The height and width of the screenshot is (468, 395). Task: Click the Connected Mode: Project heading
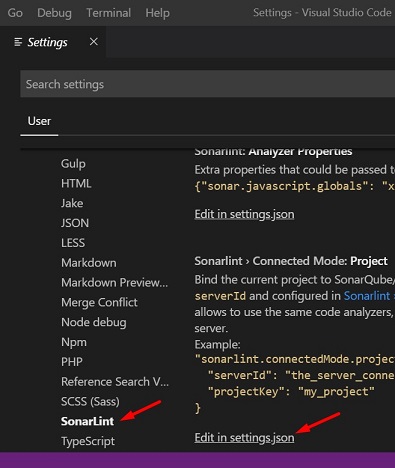(x=291, y=261)
